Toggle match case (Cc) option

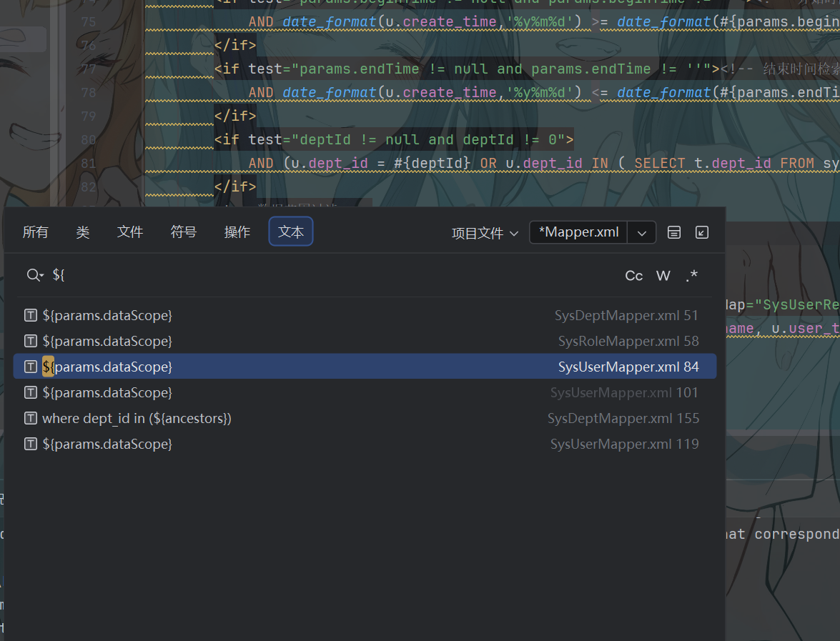click(x=633, y=276)
